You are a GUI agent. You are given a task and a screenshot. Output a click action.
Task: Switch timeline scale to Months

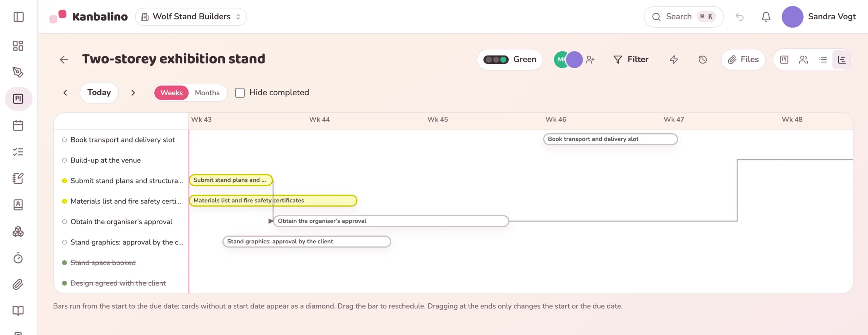[x=207, y=93]
